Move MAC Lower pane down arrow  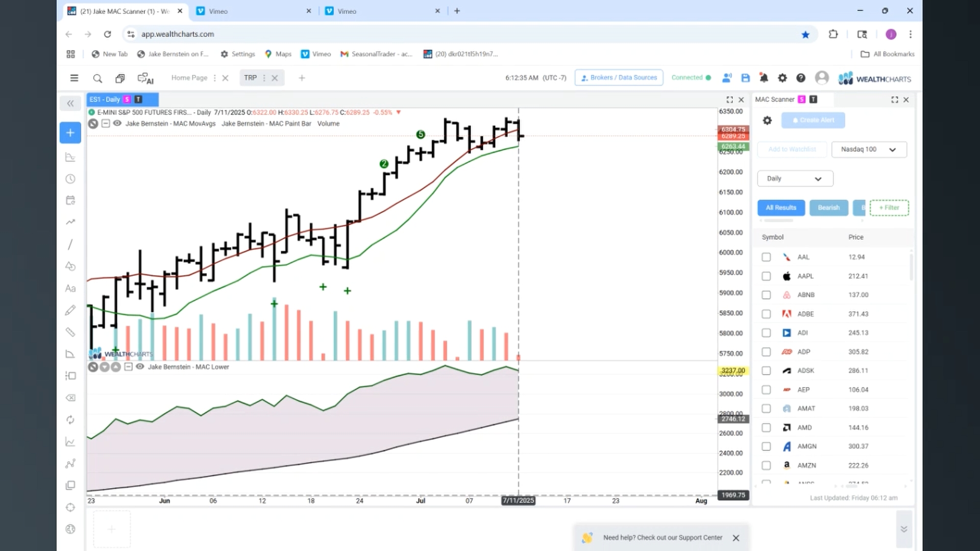point(104,367)
